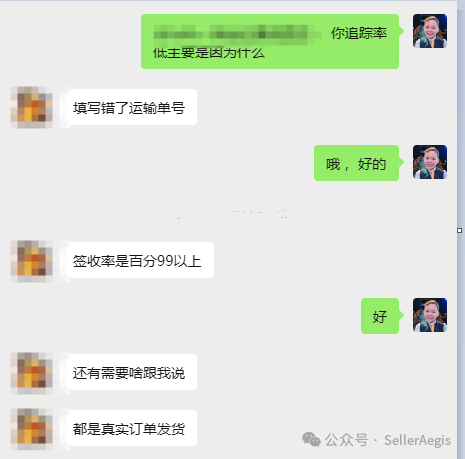Open contact avatar beside '签收率是百分99以上'
The width and height of the screenshot is (465, 459).
[32, 261]
